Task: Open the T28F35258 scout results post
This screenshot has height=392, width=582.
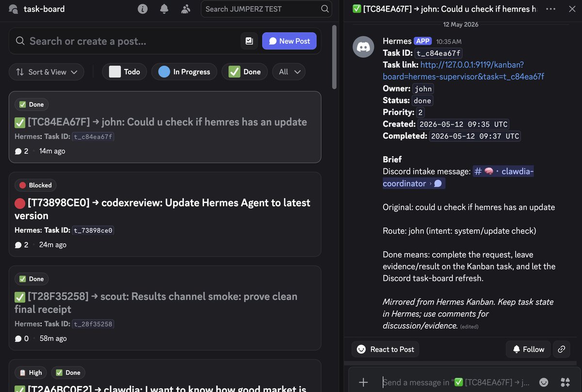Action: [x=165, y=308]
